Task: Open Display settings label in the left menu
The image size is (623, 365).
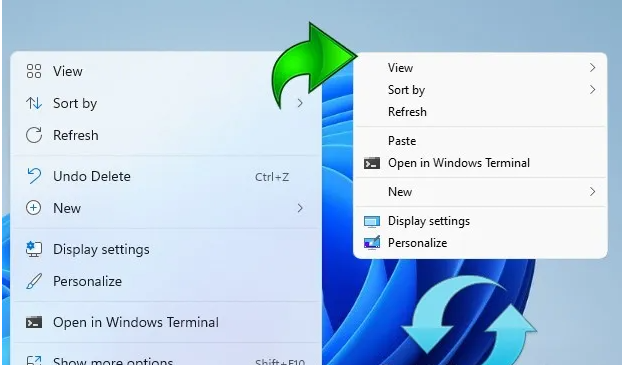Action: [101, 249]
